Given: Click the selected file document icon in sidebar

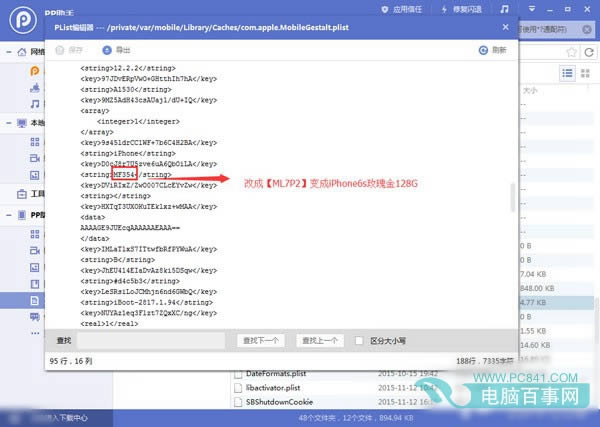Looking at the screenshot, I should coord(35,301).
